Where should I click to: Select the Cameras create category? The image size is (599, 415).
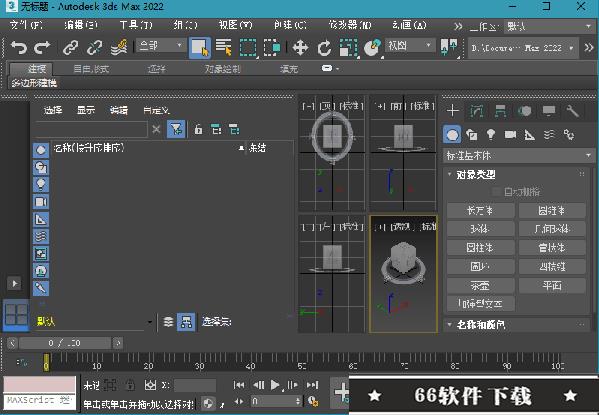[x=510, y=135]
